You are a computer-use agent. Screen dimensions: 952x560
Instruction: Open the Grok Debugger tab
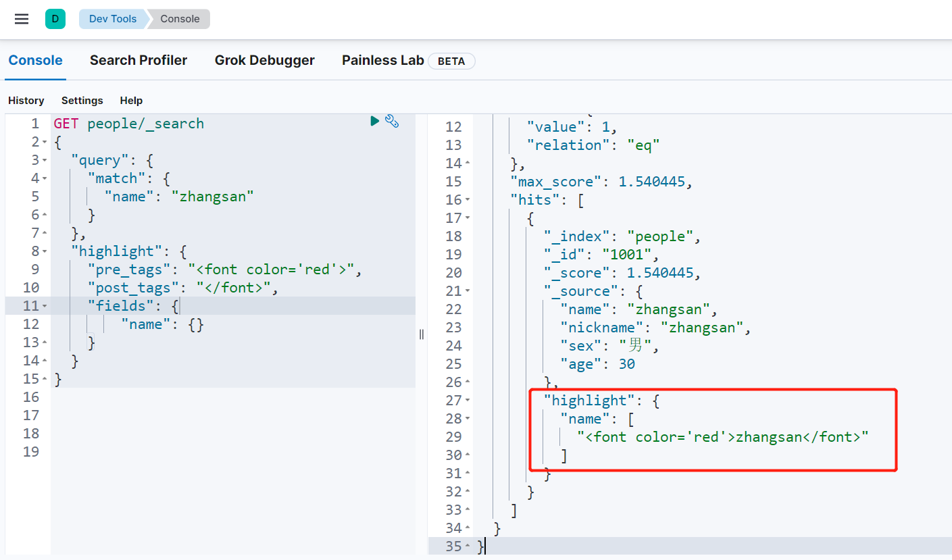pos(264,60)
